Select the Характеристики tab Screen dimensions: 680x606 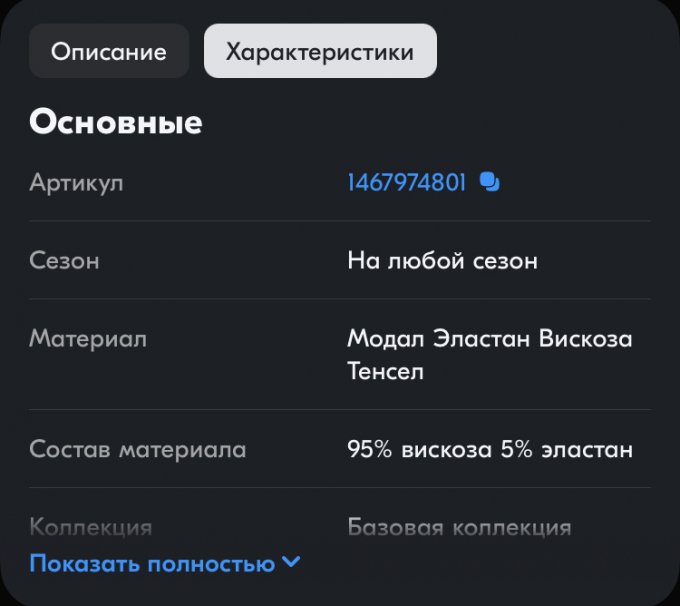(x=320, y=52)
